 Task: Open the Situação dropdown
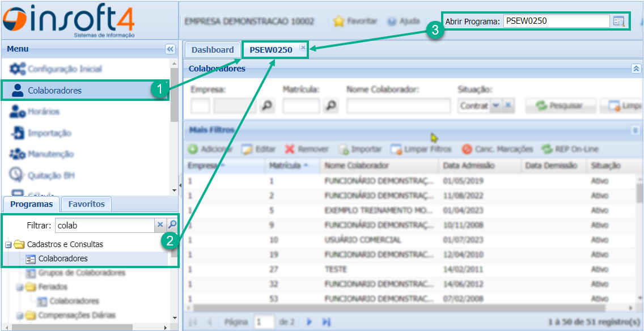click(495, 105)
